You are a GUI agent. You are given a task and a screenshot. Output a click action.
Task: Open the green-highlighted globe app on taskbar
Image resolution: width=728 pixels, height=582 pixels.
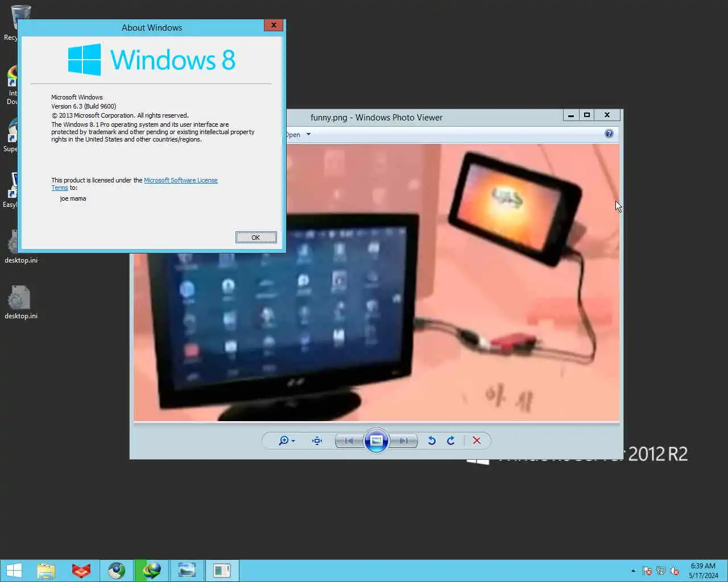point(152,571)
